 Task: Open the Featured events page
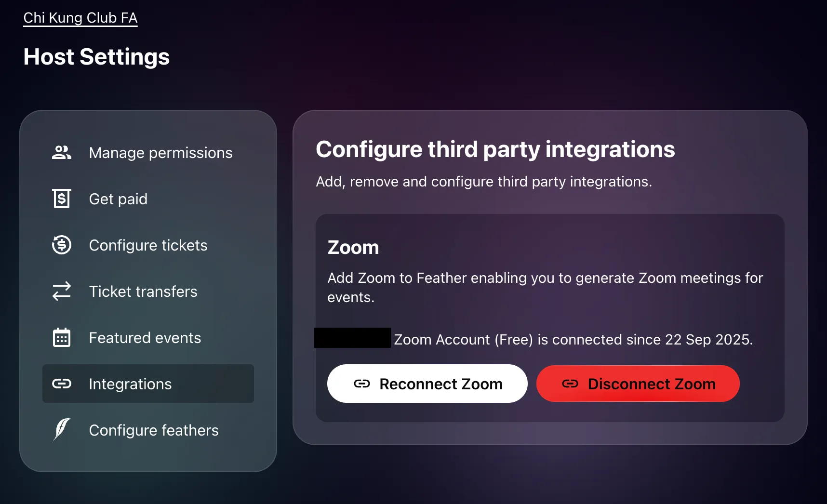(x=145, y=337)
